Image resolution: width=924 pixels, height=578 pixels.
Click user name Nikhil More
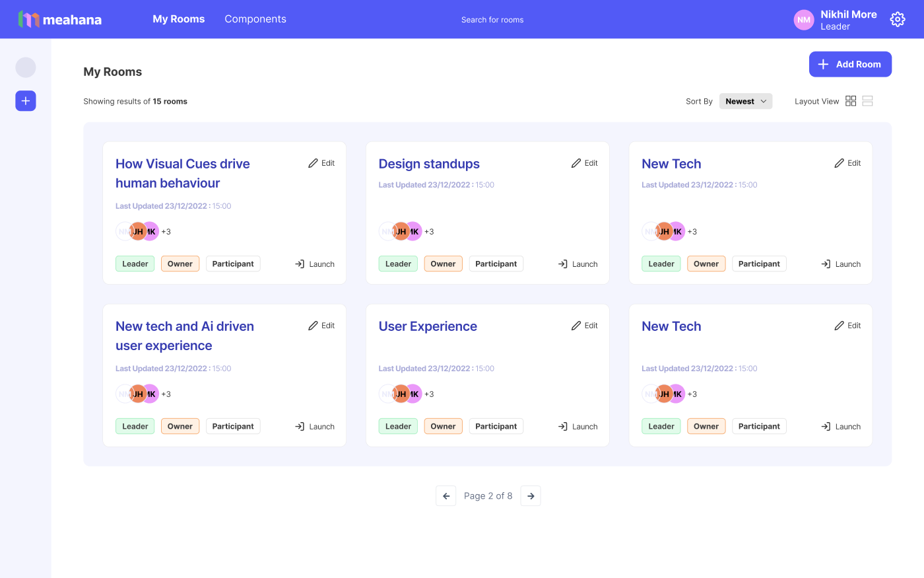coord(849,15)
